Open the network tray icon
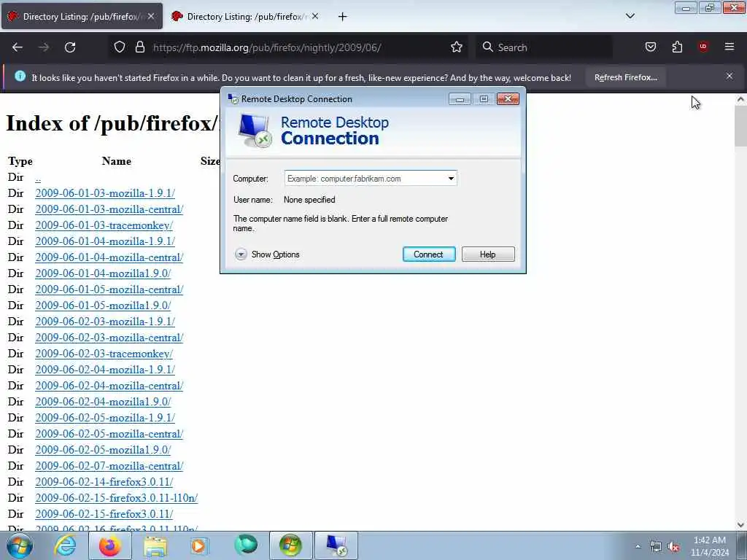This screenshot has width=747, height=560. click(656, 547)
